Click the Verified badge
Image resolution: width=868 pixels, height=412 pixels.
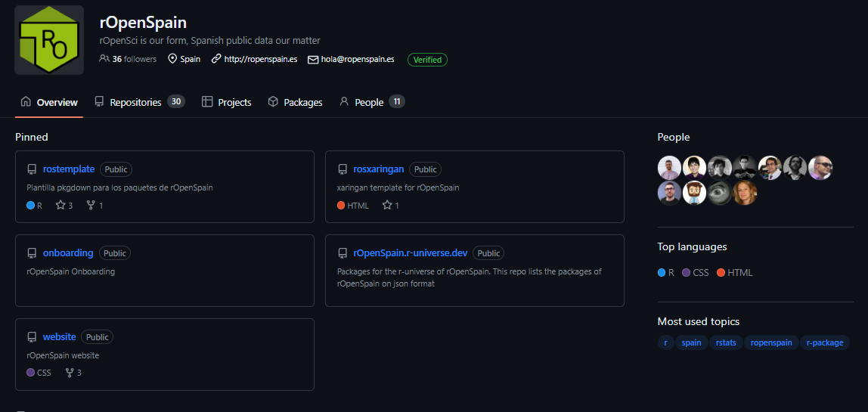(x=427, y=60)
